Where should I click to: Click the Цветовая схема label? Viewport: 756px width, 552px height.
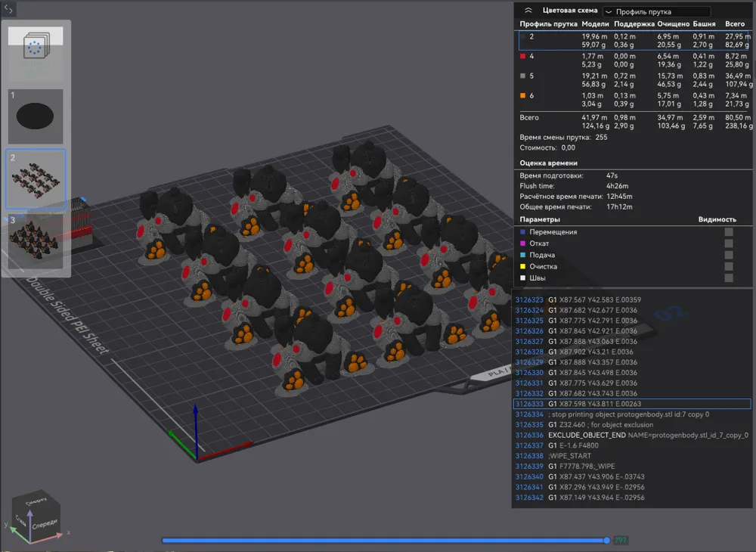(x=570, y=11)
